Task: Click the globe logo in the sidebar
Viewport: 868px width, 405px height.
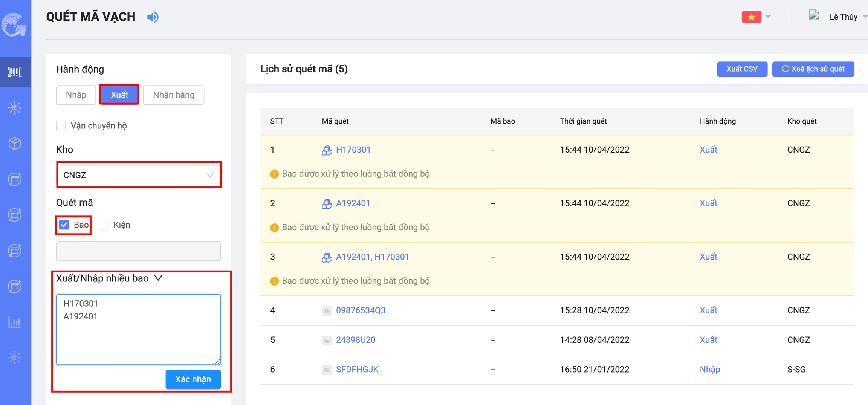Action: (14, 25)
